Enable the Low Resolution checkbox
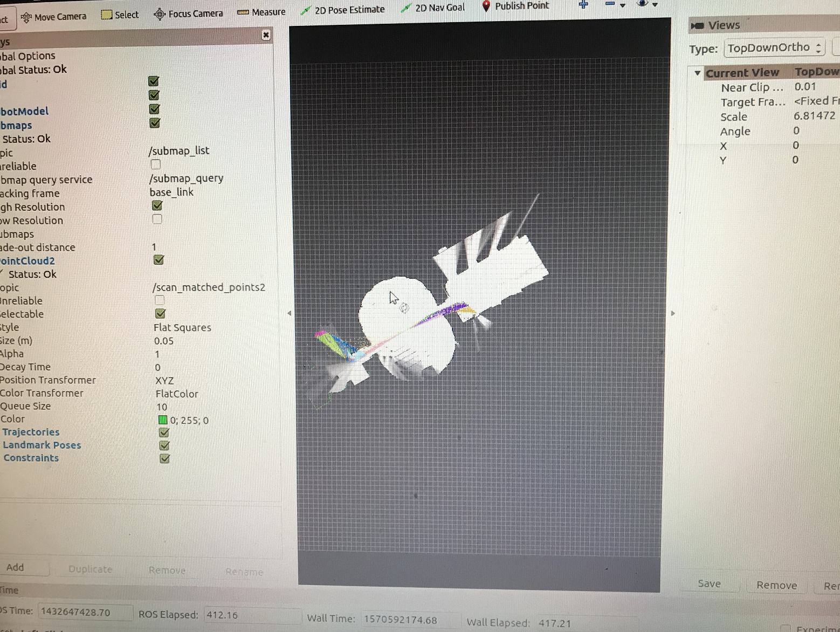This screenshot has width=840, height=632. [x=157, y=219]
